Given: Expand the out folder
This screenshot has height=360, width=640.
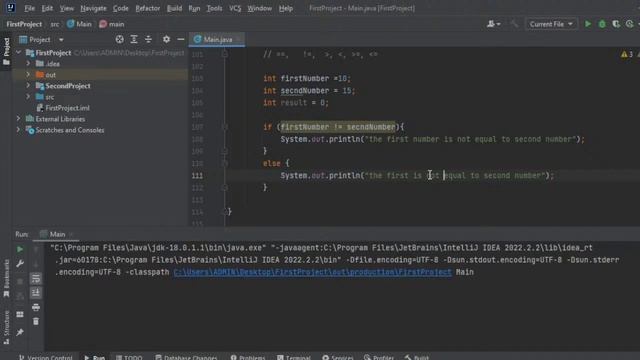Looking at the screenshot, I should pyautogui.click(x=28, y=75).
